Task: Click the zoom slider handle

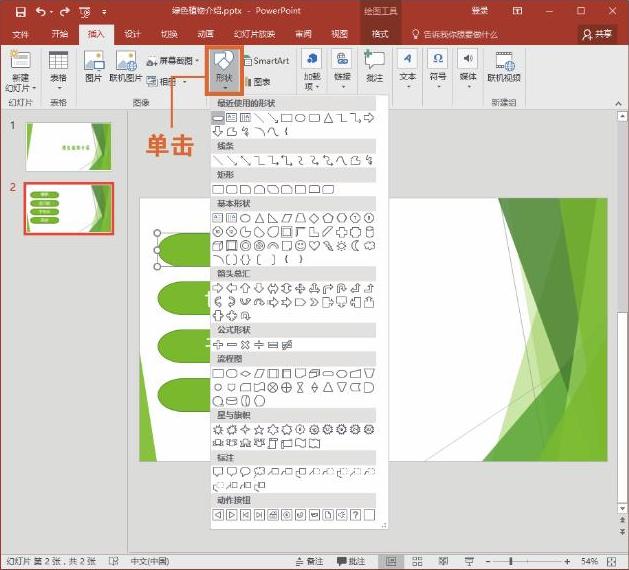Action: [x=511, y=561]
